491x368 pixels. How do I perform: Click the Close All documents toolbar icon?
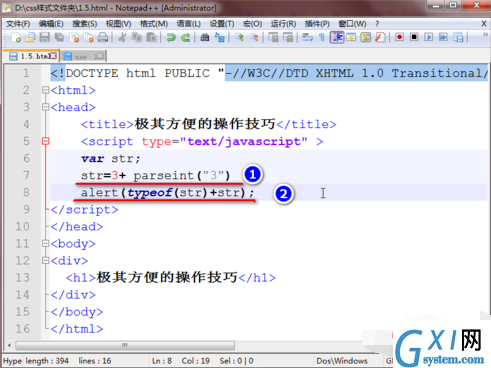point(88,37)
